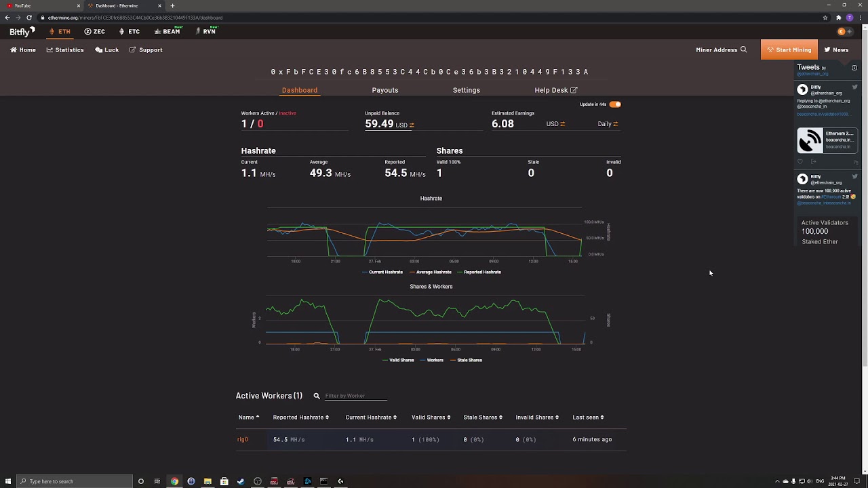Click the Filter by Worker field
Image resolution: width=868 pixels, height=488 pixels.
356,396
